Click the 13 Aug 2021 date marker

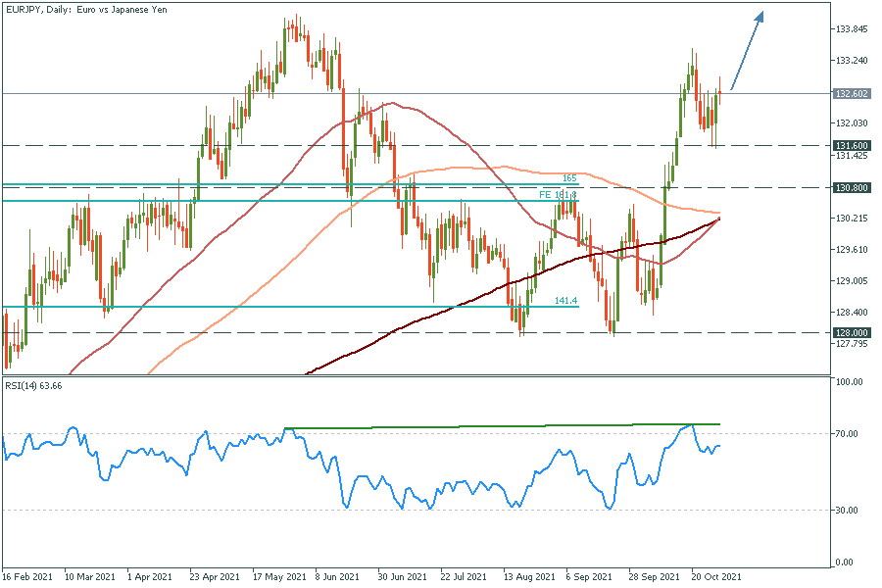pos(527,578)
